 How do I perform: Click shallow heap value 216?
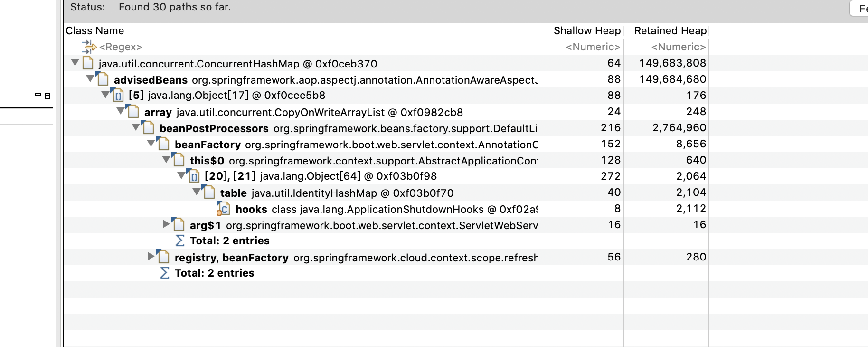click(x=611, y=127)
